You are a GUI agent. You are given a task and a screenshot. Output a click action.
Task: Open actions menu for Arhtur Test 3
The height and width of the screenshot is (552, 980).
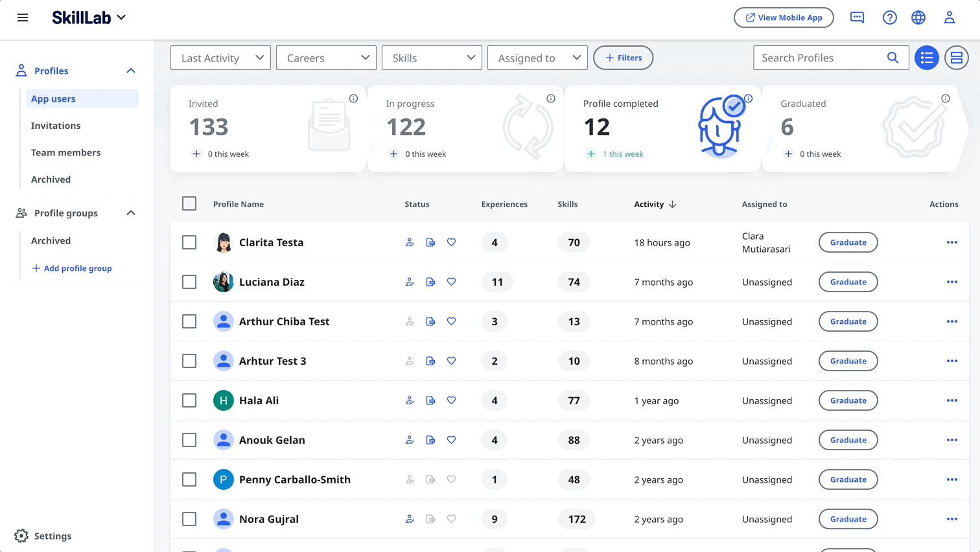951,361
